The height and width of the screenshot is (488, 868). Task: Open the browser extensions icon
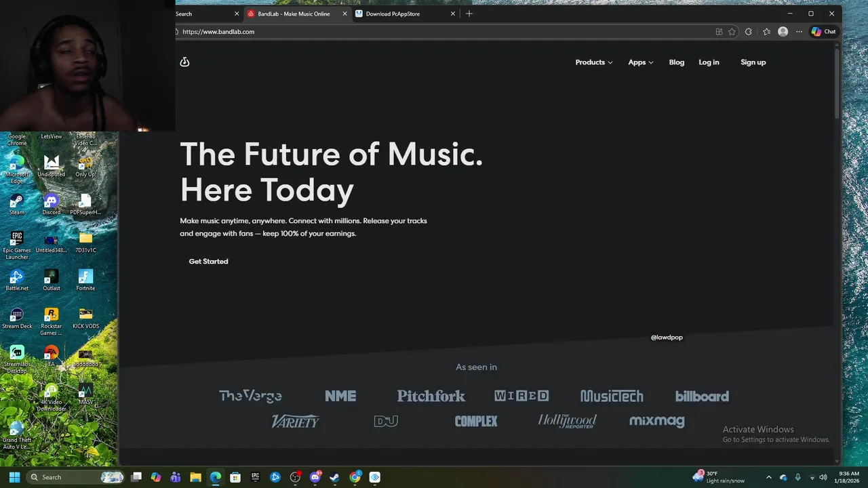coord(749,32)
